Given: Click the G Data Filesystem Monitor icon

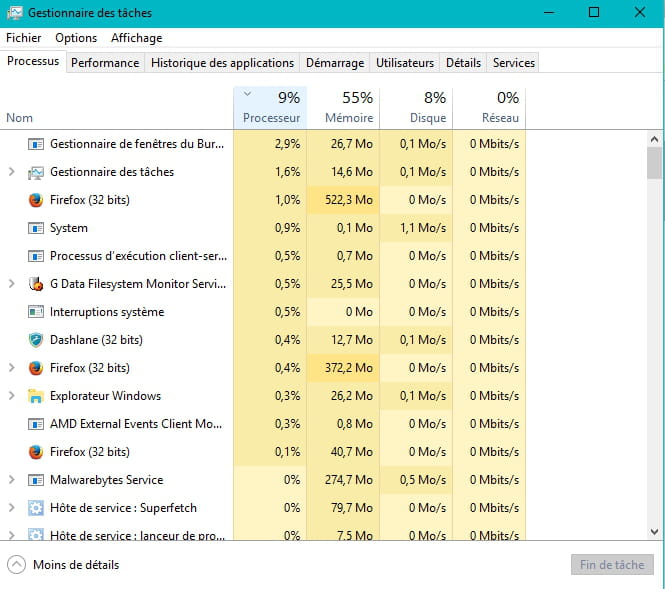Looking at the screenshot, I should coord(36,284).
